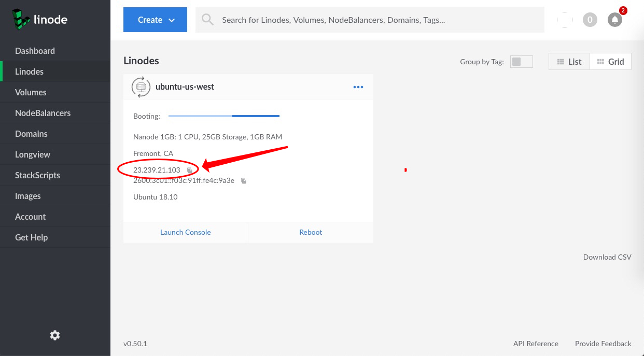The width and height of the screenshot is (644, 356).
Task: Open the ubuntu-us-west actions menu
Action: pos(358,87)
